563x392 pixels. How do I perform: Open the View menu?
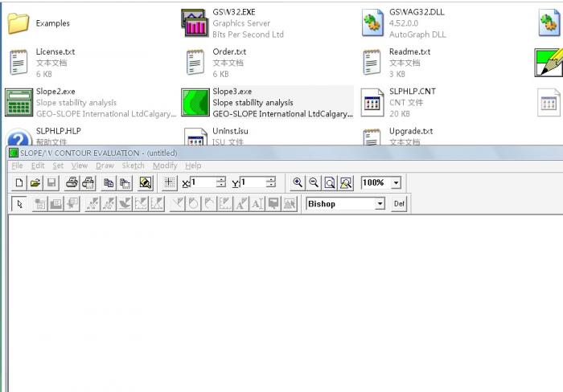tap(79, 165)
